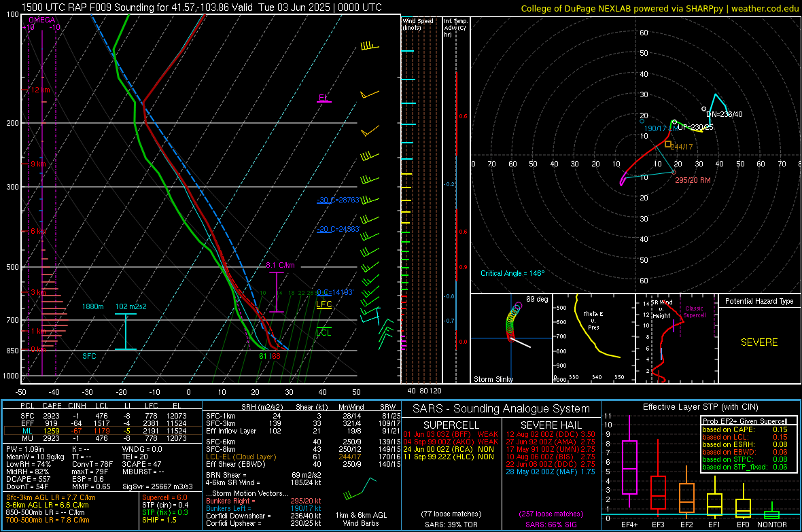Click the SHIP = 1.5 index

[159, 520]
